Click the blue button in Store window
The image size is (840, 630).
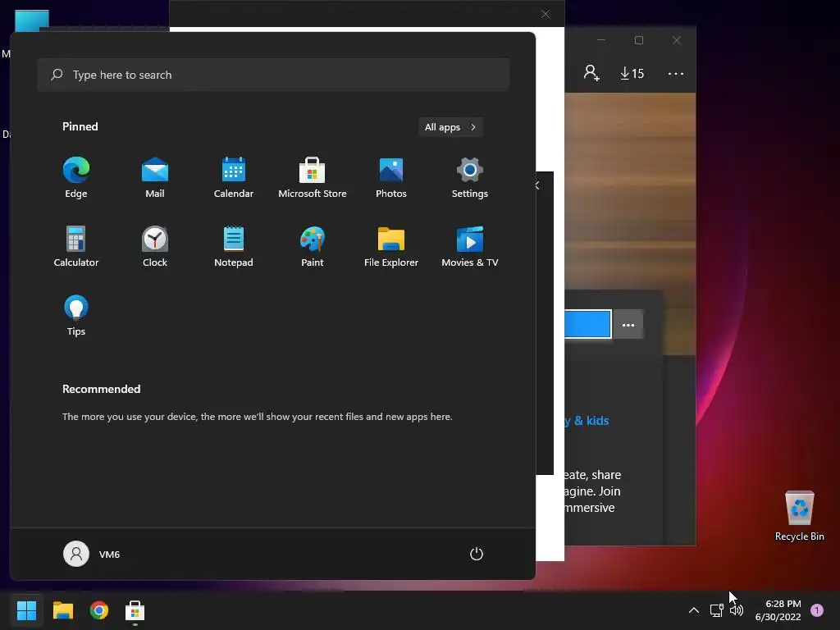[x=587, y=324]
